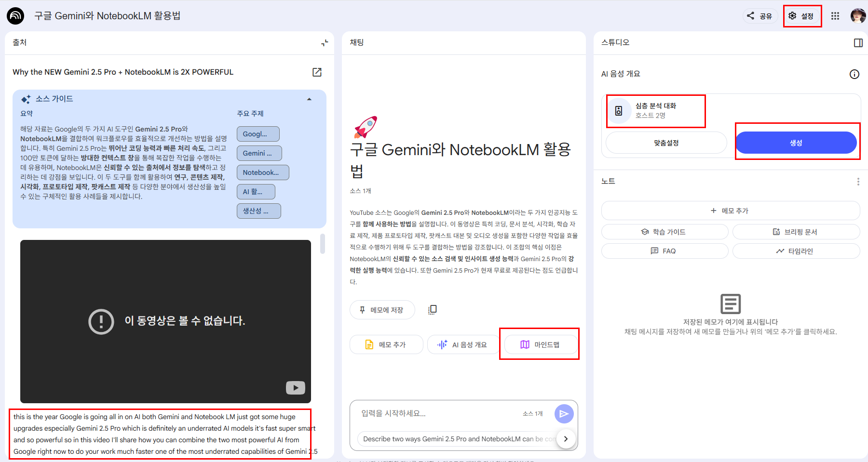
Task: Open the 공유 share button
Action: pos(760,16)
